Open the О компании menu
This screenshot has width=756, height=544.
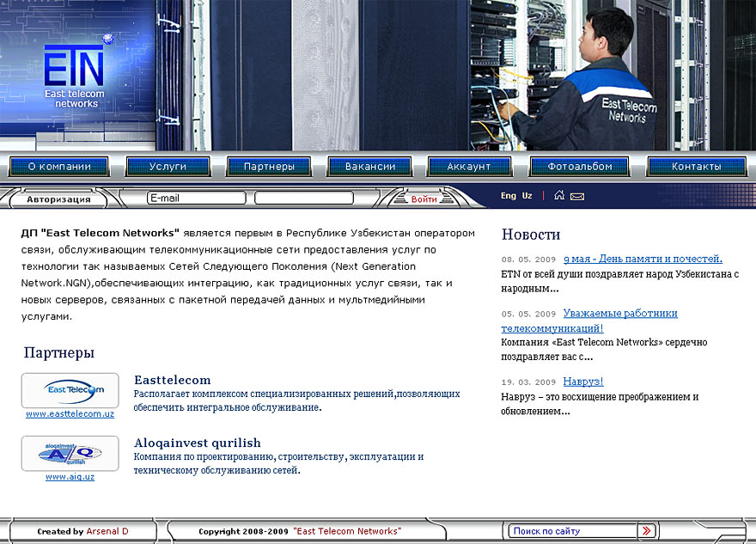coord(59,167)
